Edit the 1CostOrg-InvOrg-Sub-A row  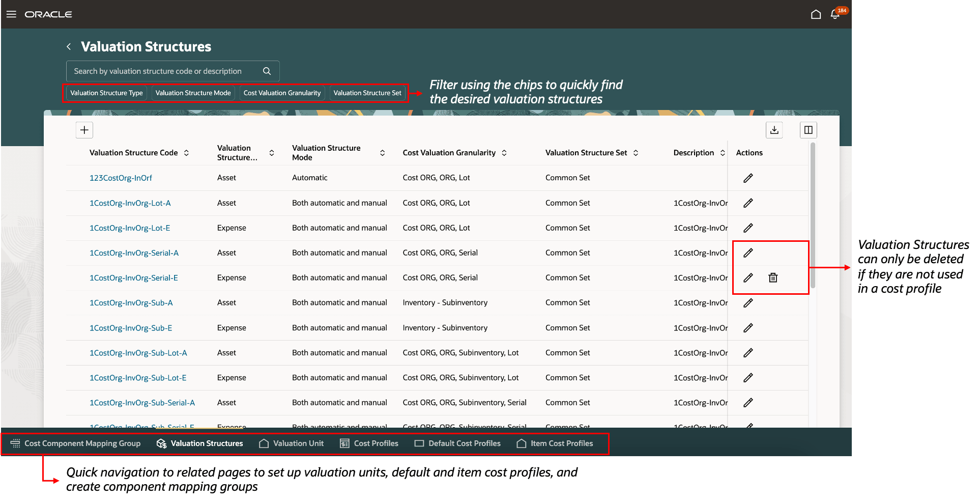[748, 303]
